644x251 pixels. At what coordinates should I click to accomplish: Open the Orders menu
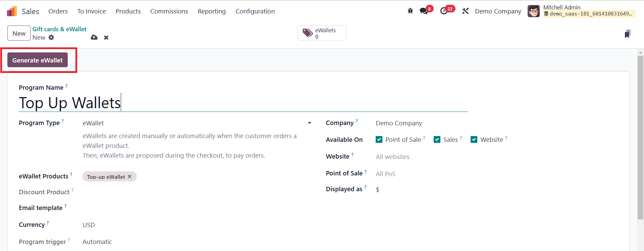(x=58, y=11)
